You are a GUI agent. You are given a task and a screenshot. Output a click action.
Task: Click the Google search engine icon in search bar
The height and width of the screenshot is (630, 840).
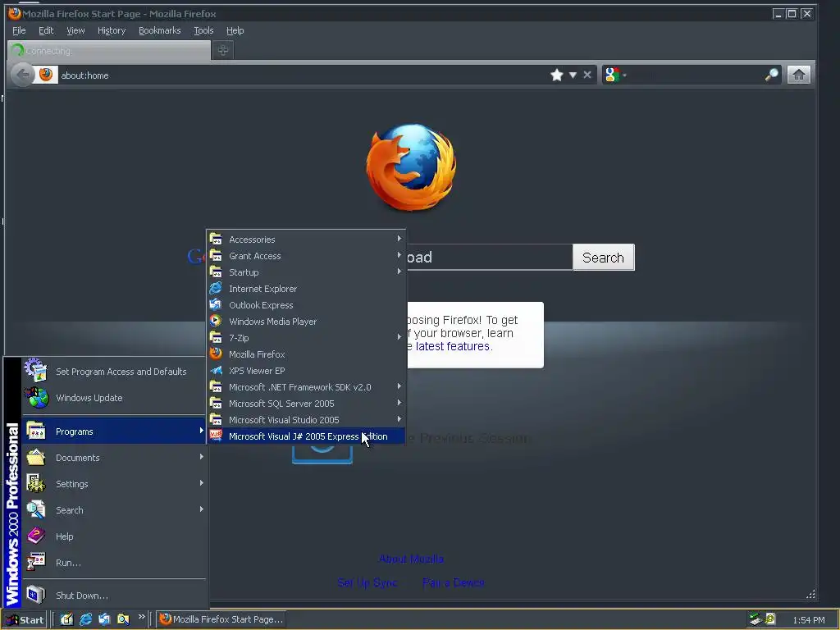click(x=612, y=75)
